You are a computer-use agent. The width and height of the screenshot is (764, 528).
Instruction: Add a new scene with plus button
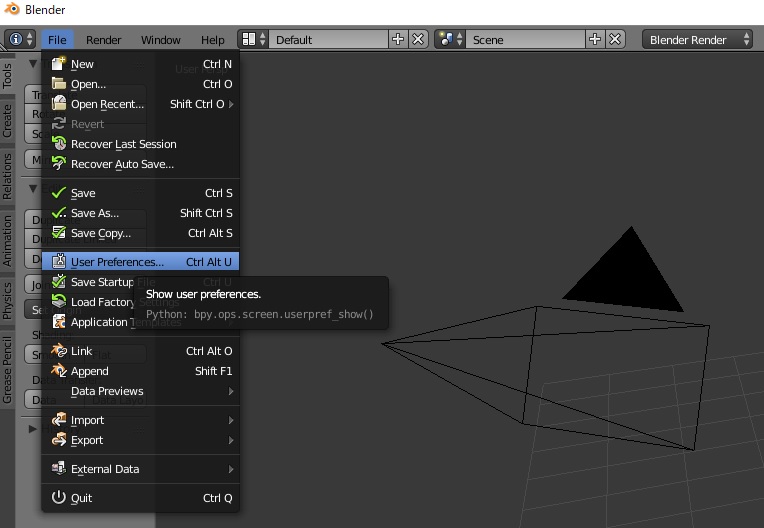(595, 39)
